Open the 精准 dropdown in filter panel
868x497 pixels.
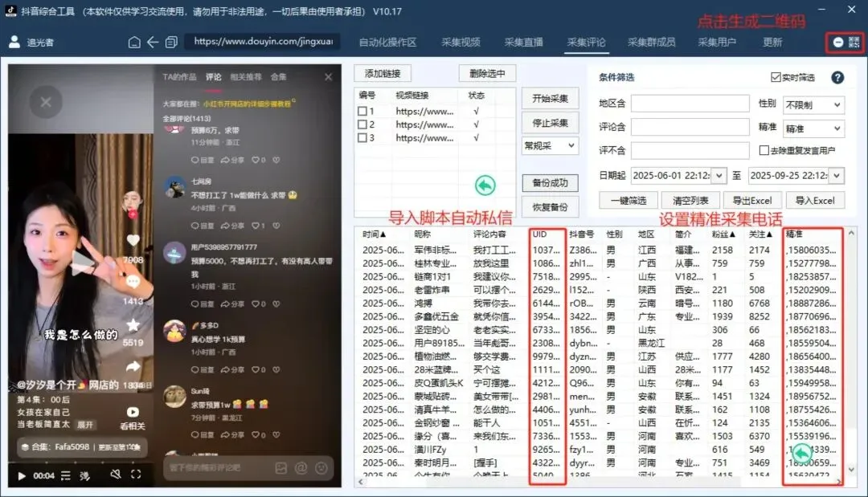[813, 128]
